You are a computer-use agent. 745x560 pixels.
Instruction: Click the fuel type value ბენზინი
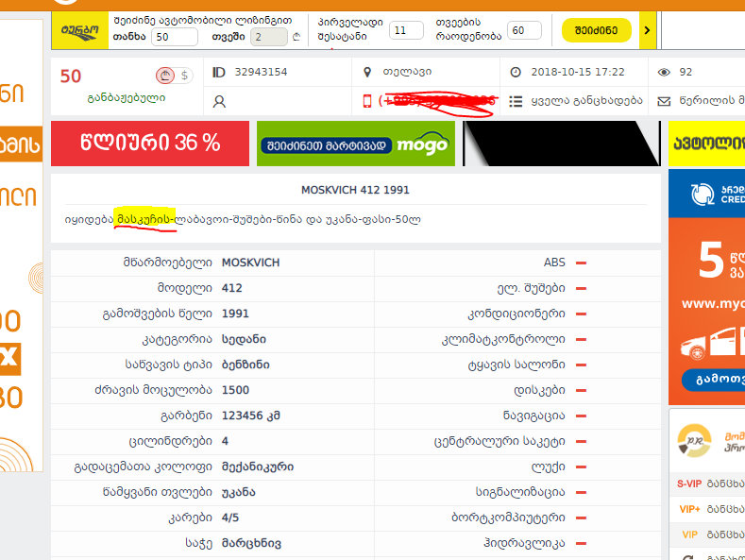[x=246, y=365]
